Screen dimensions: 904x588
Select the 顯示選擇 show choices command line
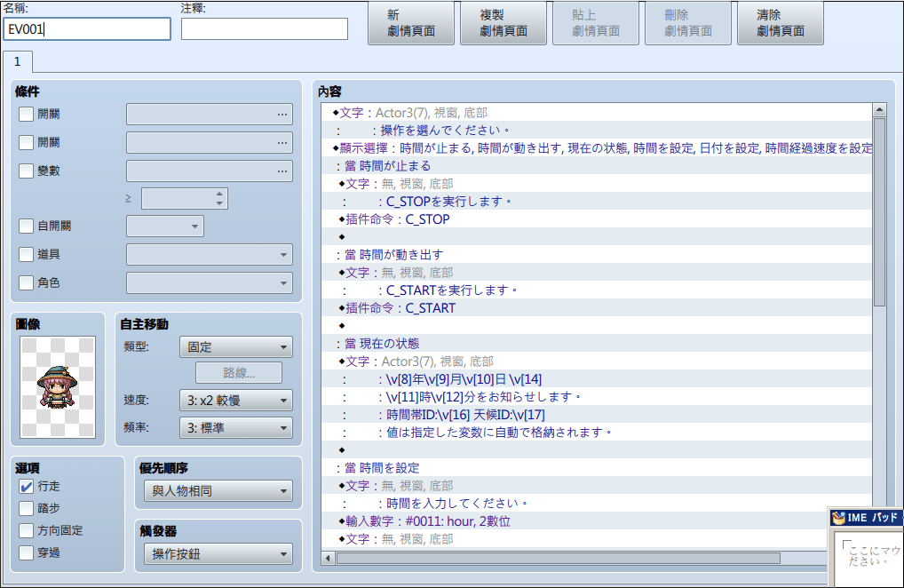[x=598, y=148]
